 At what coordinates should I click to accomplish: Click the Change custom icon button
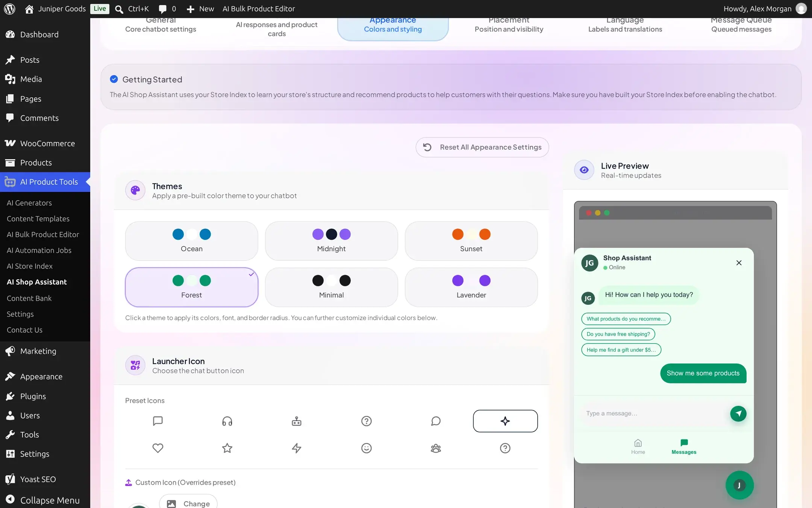(x=188, y=502)
